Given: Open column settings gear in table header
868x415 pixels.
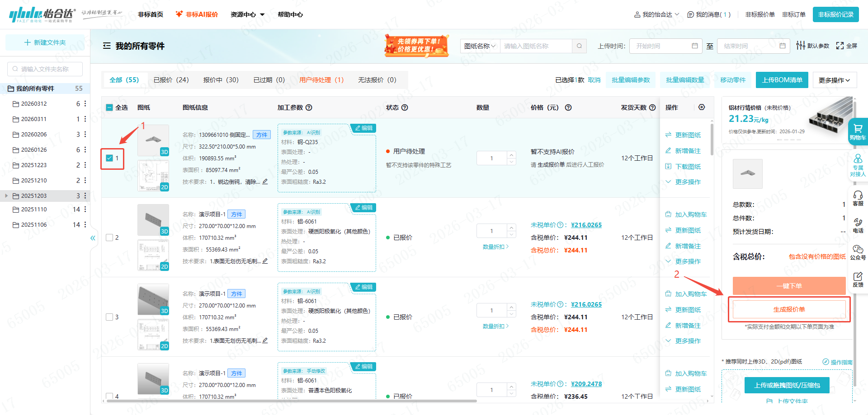Looking at the screenshot, I should point(702,107).
